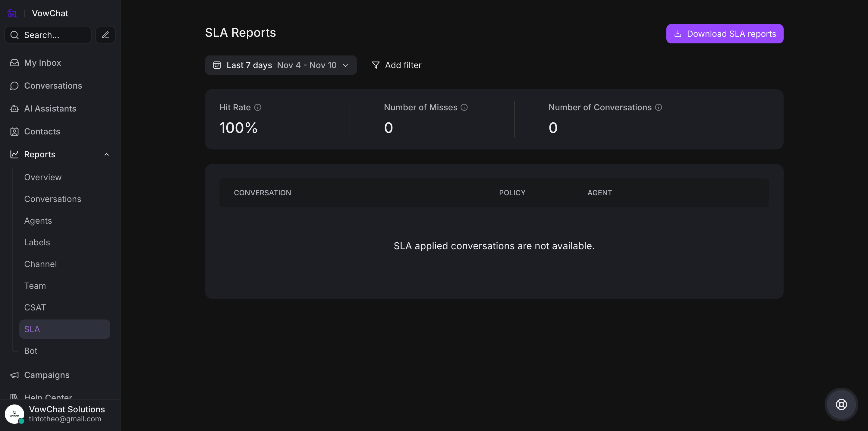The height and width of the screenshot is (431, 868).
Task: Select the Bot reports item
Action: tap(31, 351)
